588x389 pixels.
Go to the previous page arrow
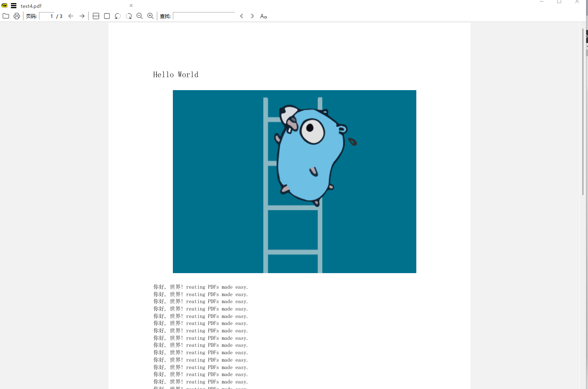pyautogui.click(x=71, y=16)
